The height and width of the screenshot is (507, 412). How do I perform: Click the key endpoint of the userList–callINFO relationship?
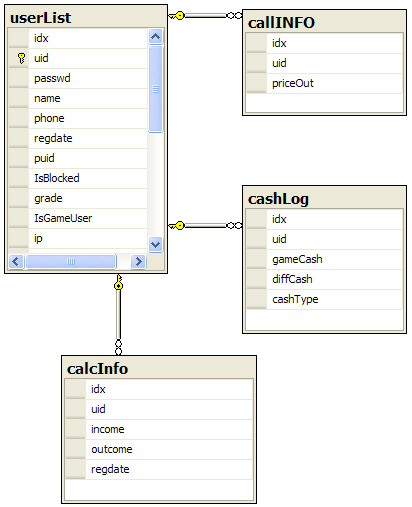[177, 16]
